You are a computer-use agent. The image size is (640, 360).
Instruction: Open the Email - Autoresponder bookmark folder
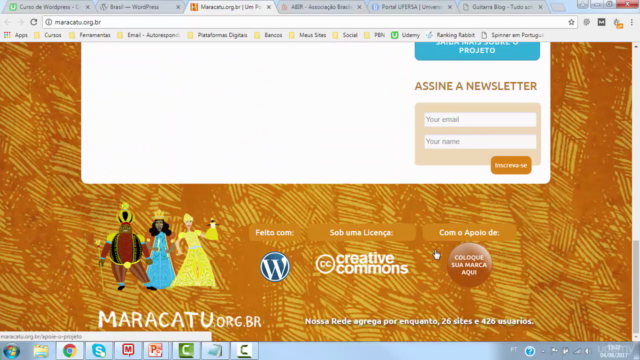149,35
